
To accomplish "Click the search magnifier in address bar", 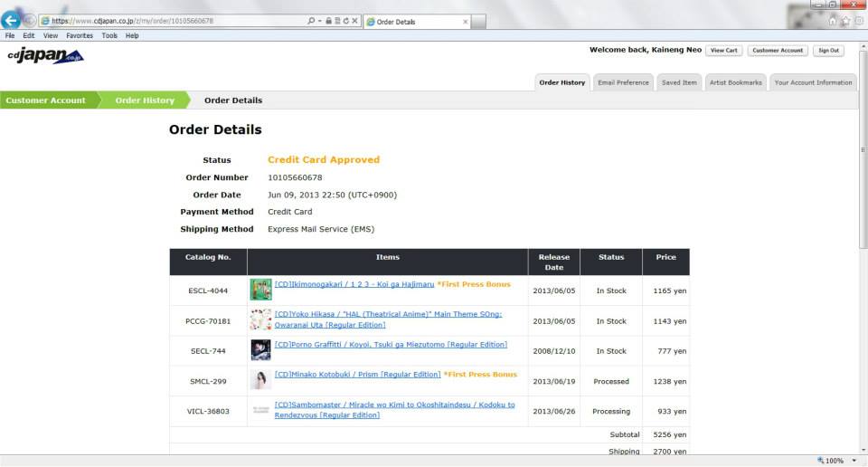I will click(311, 21).
